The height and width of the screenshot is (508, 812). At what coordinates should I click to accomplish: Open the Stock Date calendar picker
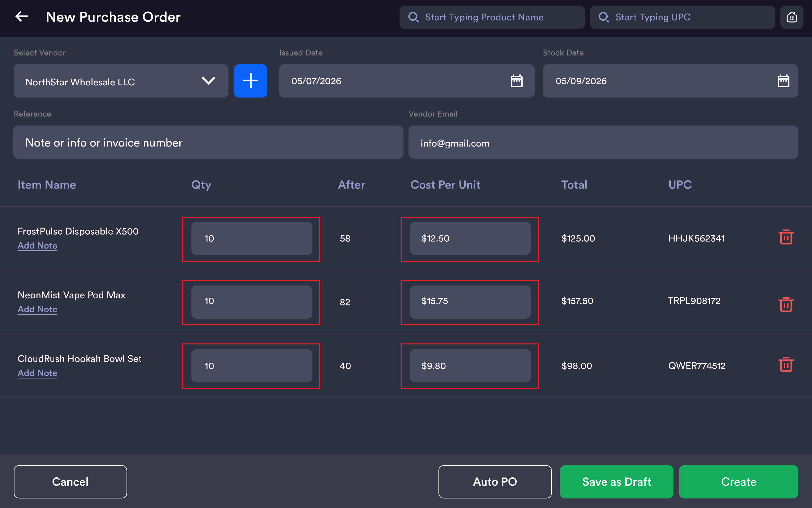coord(783,81)
